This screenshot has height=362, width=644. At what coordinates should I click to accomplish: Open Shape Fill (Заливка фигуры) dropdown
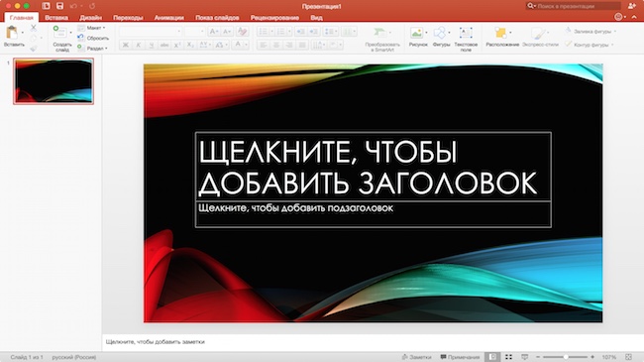(x=590, y=32)
